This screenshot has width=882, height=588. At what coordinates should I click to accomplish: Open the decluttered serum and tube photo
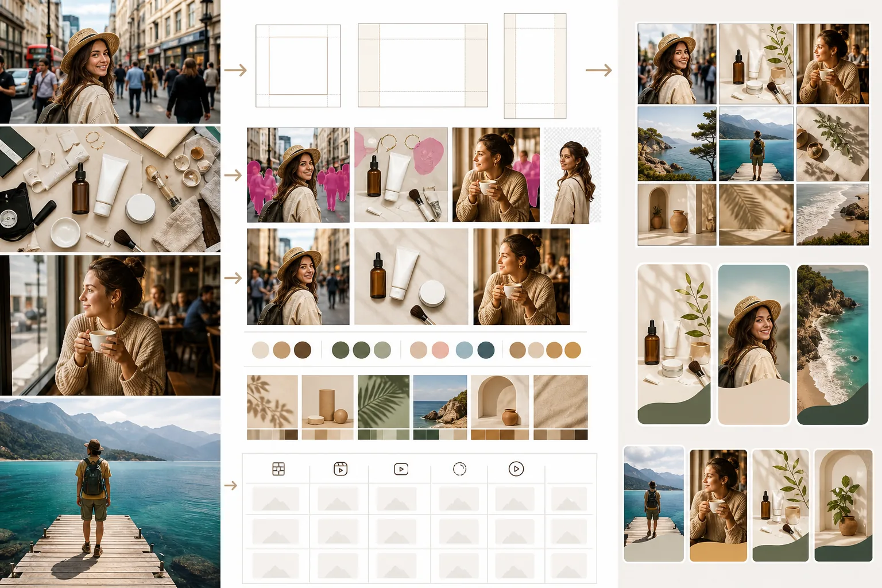click(411, 277)
